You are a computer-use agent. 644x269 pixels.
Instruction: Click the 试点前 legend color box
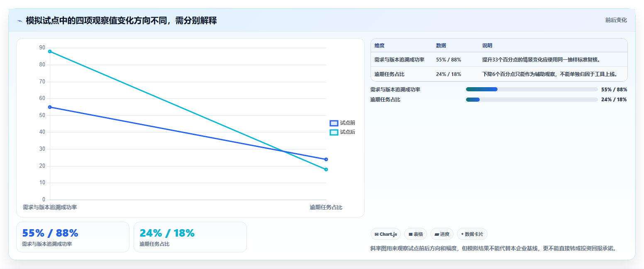point(334,123)
